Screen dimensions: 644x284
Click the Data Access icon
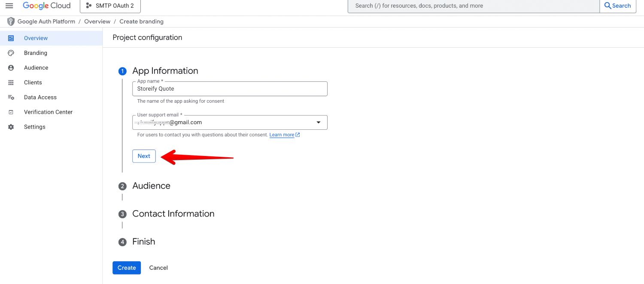pos(11,98)
